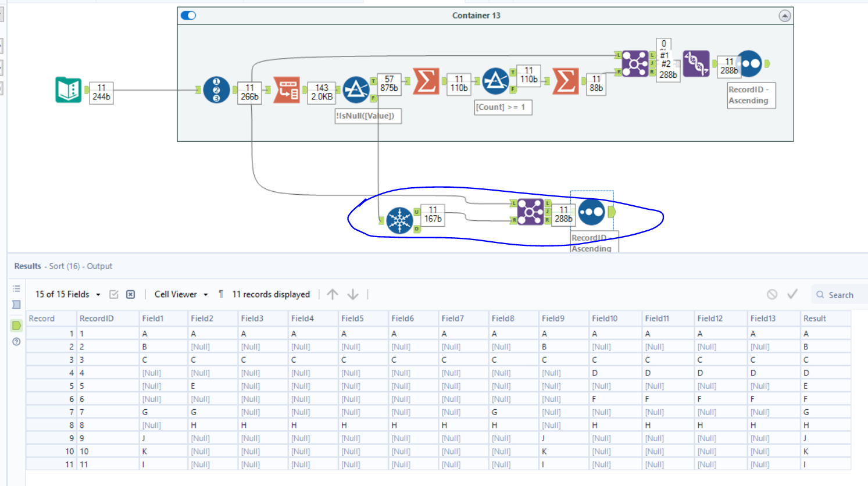Open the Cell Viewer dropdown
The image size is (868, 486).
point(177,294)
